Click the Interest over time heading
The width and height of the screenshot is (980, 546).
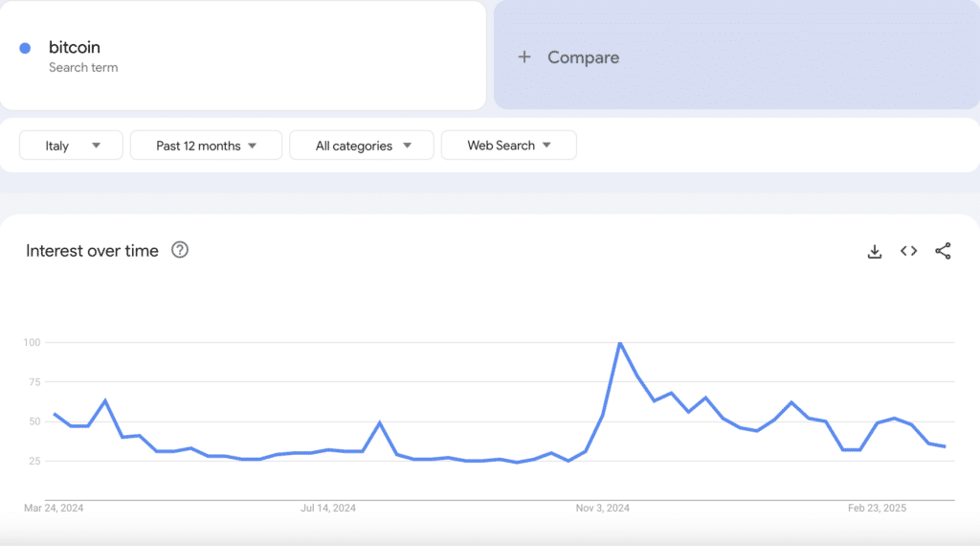coord(92,251)
